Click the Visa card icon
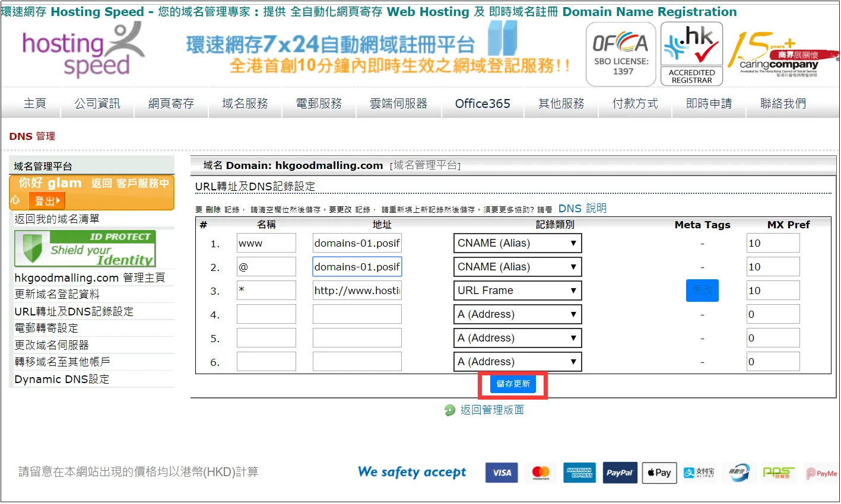Viewport: 841px width, 504px height. pos(502,473)
